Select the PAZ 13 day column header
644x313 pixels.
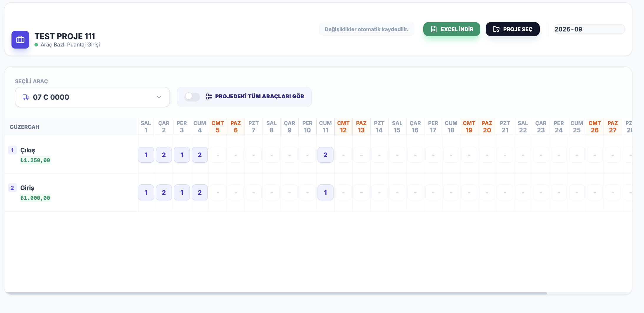361,127
